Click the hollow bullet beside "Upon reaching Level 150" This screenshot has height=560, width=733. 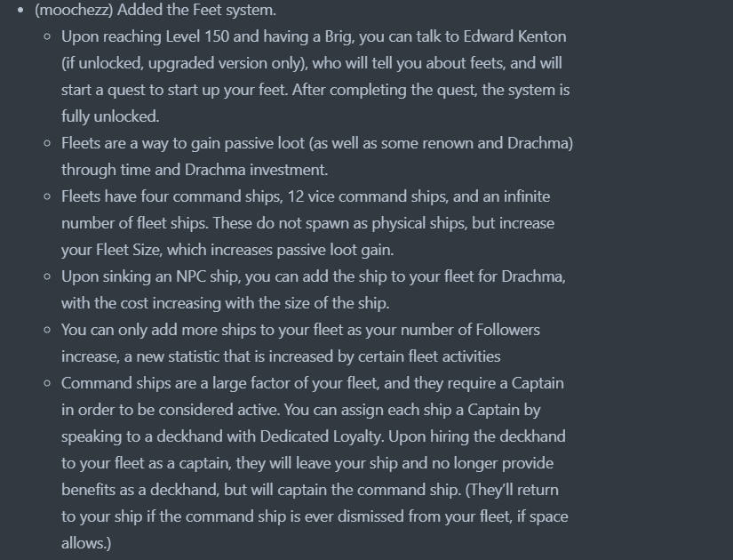[x=47, y=37]
